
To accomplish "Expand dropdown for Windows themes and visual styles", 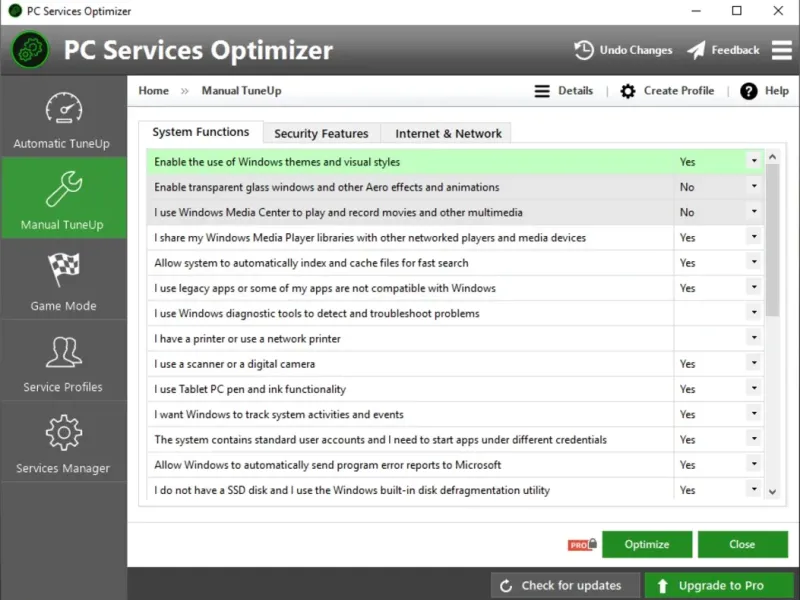I will 754,161.
